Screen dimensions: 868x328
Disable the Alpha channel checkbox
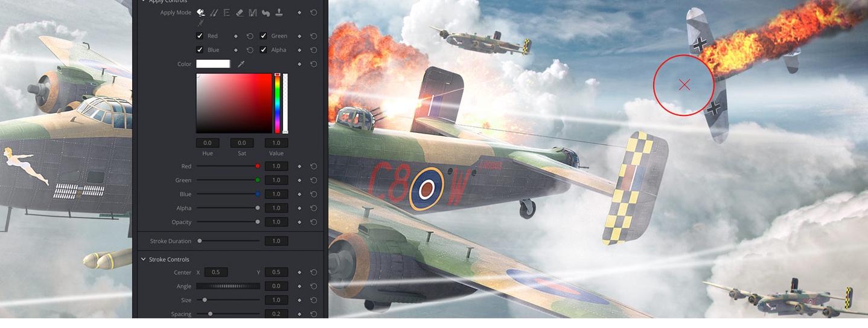click(263, 50)
